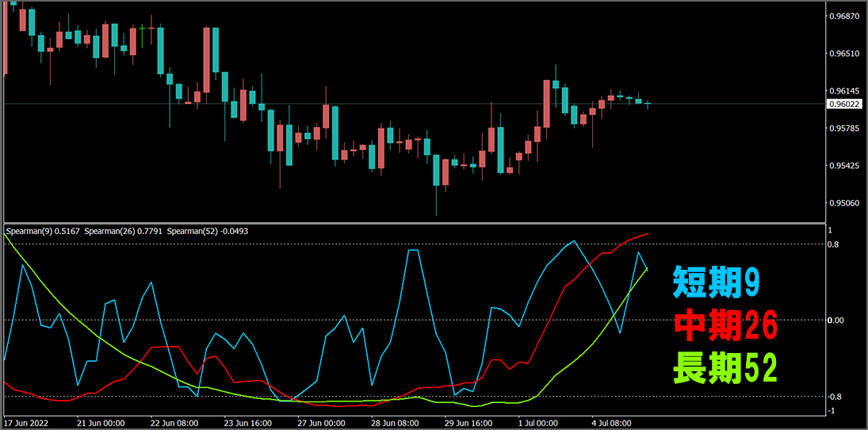Viewport: 868px width, 430px height.
Task: Select the 29 Jun 16:00 time label
Action: [468, 422]
